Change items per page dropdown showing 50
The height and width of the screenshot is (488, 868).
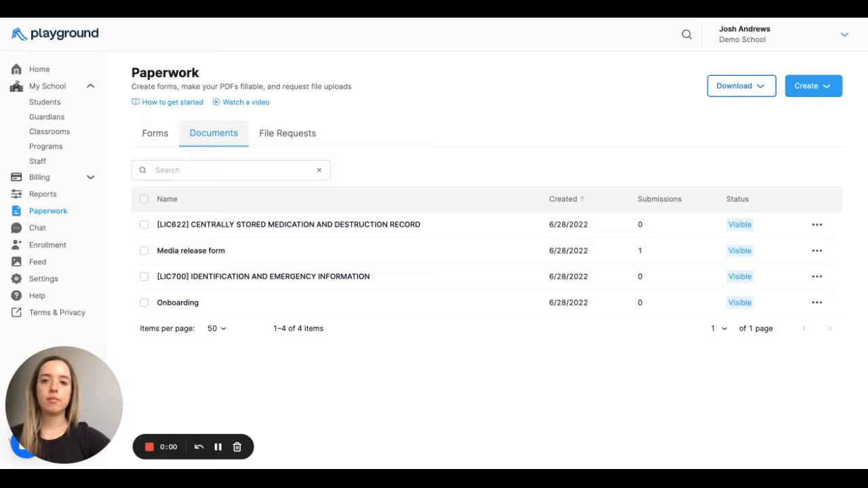click(217, 329)
